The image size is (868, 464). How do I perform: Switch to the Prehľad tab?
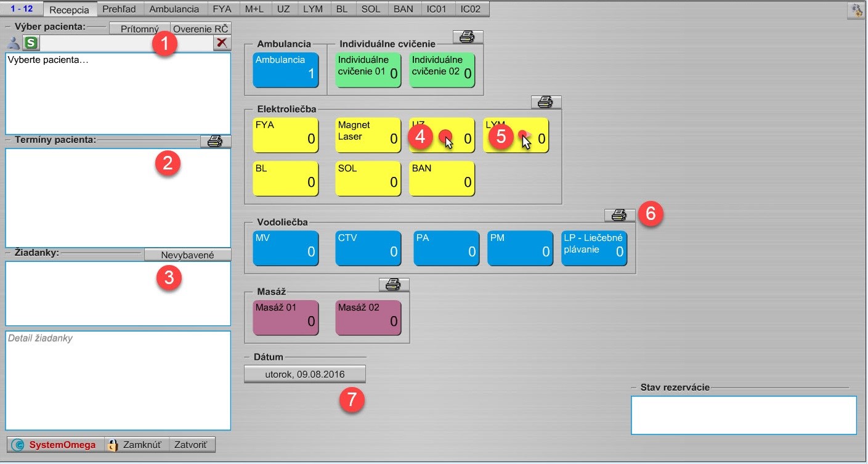(x=120, y=9)
